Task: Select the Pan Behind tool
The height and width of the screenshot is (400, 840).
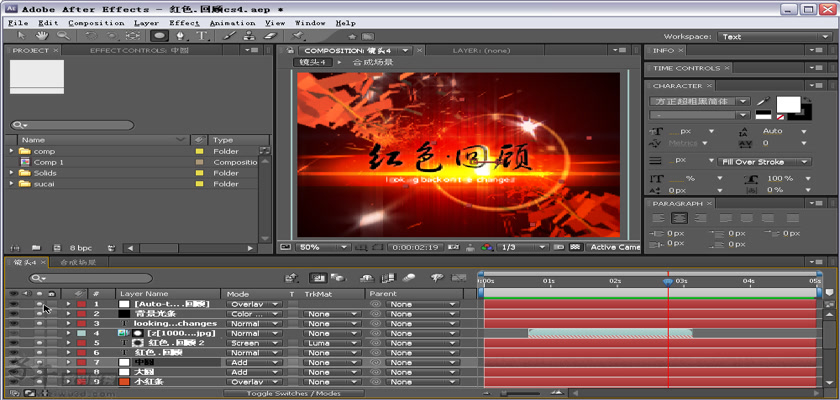Action: coord(132,36)
